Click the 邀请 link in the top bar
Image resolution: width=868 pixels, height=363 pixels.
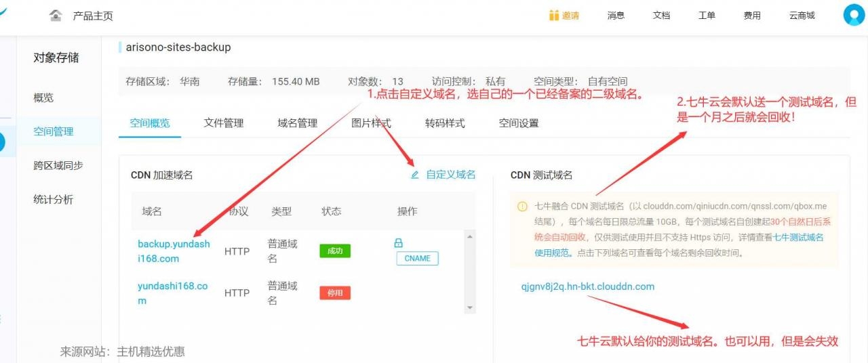570,16
